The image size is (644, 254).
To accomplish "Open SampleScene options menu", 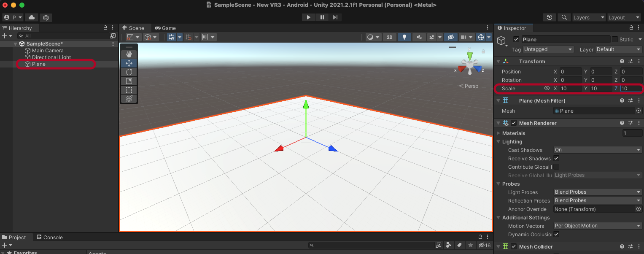I will tap(113, 44).
